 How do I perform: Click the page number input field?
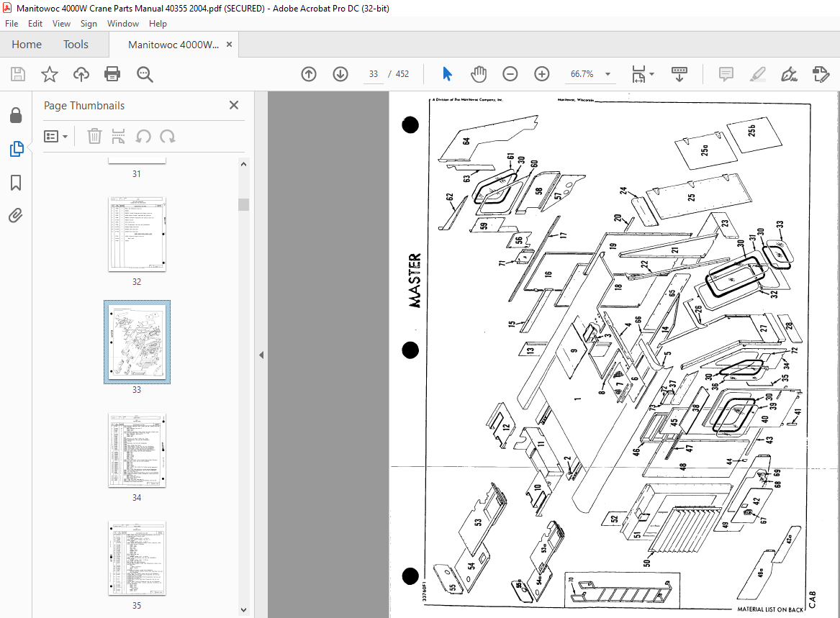[x=374, y=74]
